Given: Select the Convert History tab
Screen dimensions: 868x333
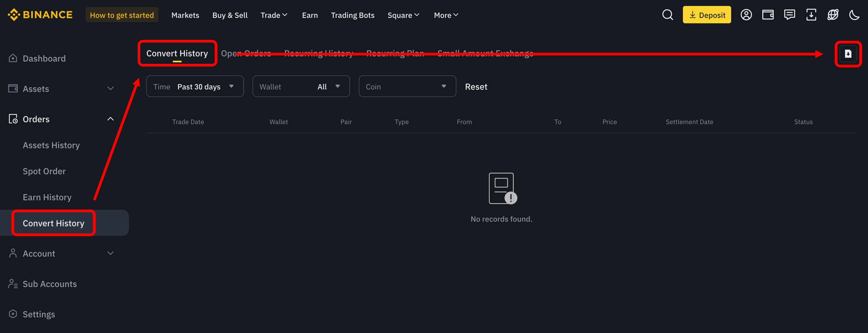Looking at the screenshot, I should pyautogui.click(x=177, y=53).
